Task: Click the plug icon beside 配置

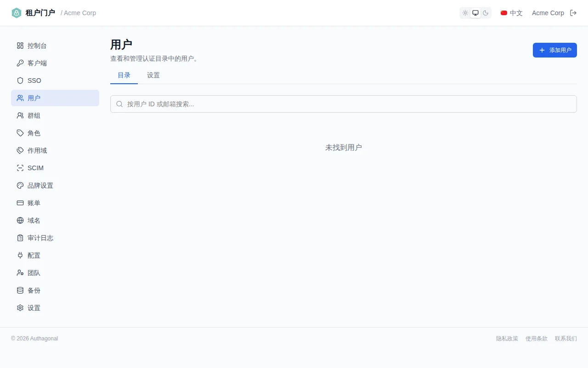Action: pos(20,255)
